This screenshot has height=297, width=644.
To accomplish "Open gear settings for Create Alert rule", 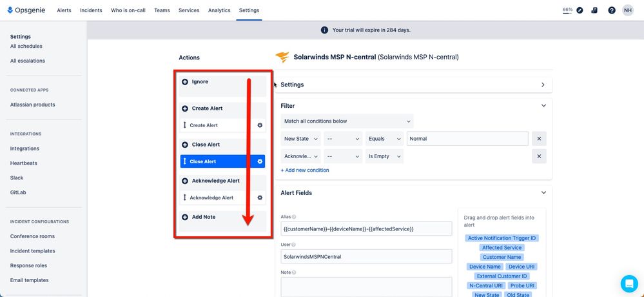I will (x=260, y=125).
